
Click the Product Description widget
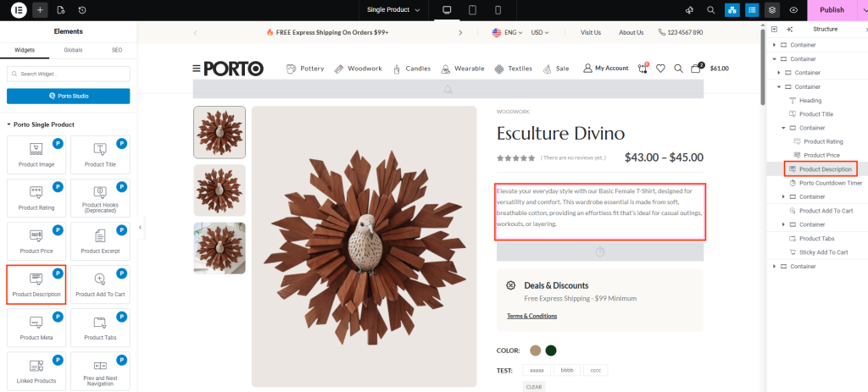[x=36, y=283]
